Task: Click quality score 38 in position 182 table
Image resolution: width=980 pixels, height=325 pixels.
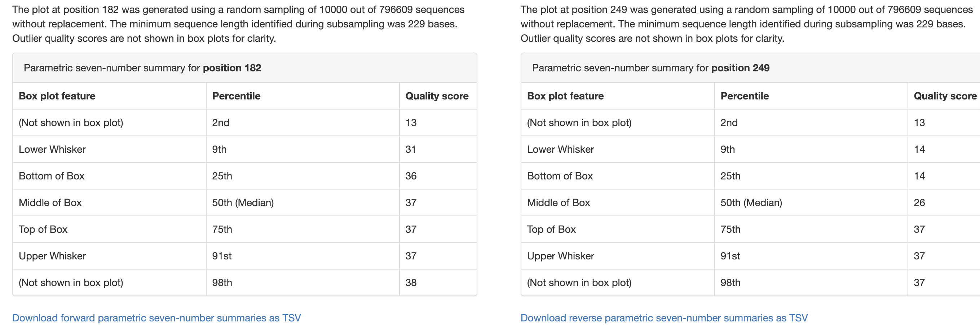Action: point(411,282)
